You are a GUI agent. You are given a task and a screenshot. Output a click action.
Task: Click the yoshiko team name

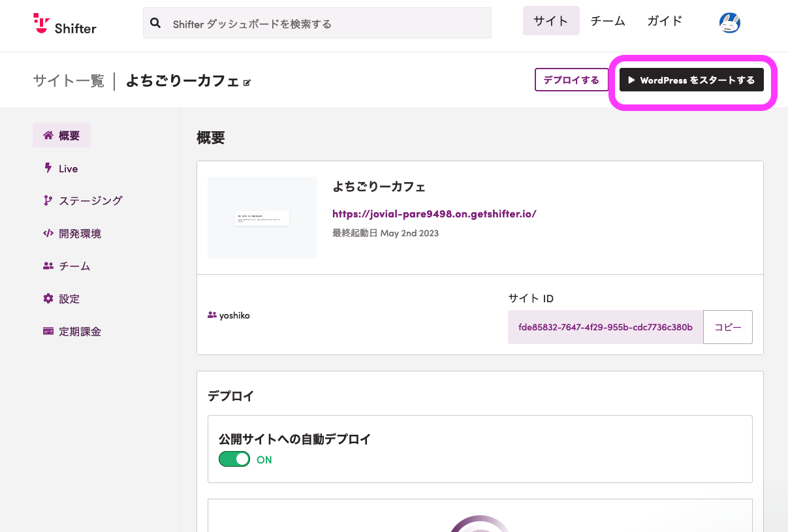(x=234, y=315)
